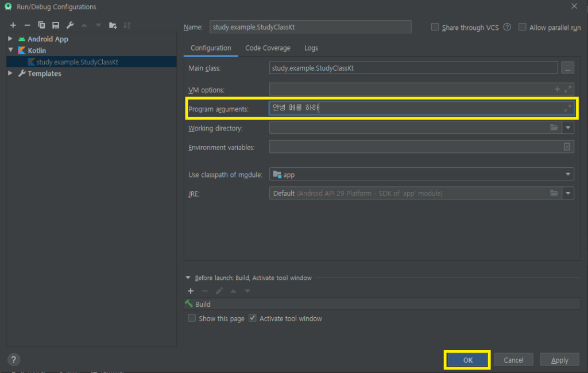Uncheck the Activate tool window checkbox
The image size is (588, 373).
(252, 318)
